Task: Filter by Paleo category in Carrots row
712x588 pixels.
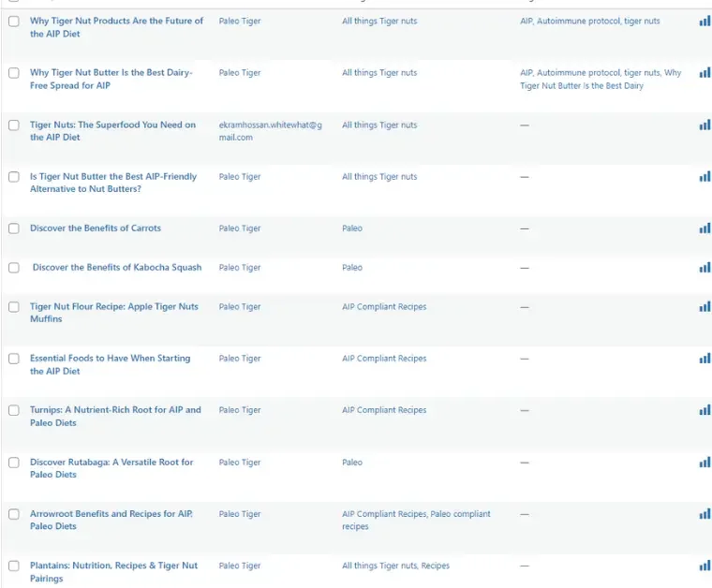Action: pyautogui.click(x=352, y=228)
